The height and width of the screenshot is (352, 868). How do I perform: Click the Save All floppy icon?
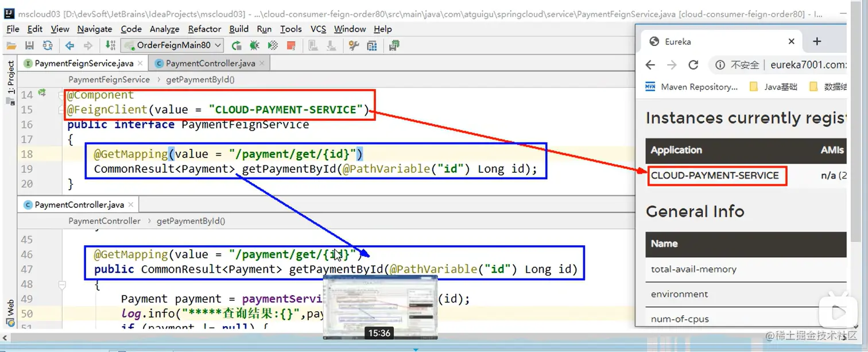tap(29, 45)
